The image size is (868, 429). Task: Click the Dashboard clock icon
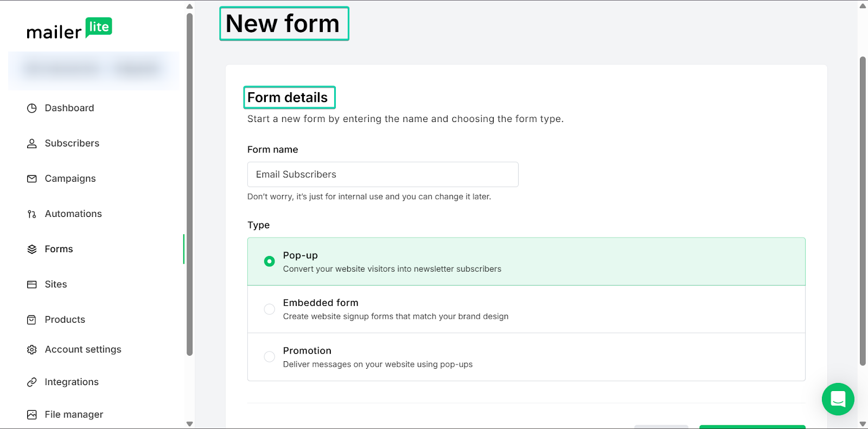[x=32, y=108]
